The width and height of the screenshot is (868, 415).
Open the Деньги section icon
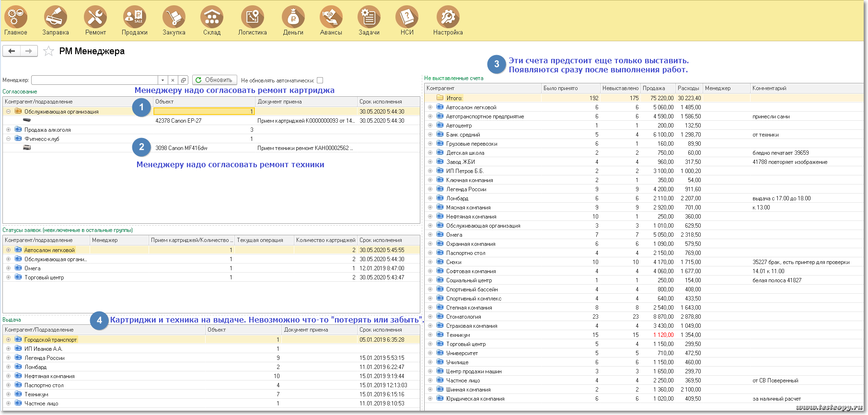(x=293, y=18)
